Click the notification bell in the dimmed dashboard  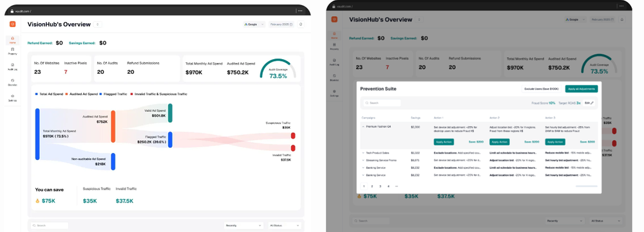tap(622, 19)
